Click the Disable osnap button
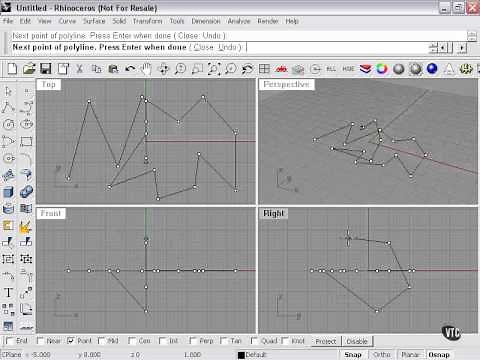 [x=357, y=341]
